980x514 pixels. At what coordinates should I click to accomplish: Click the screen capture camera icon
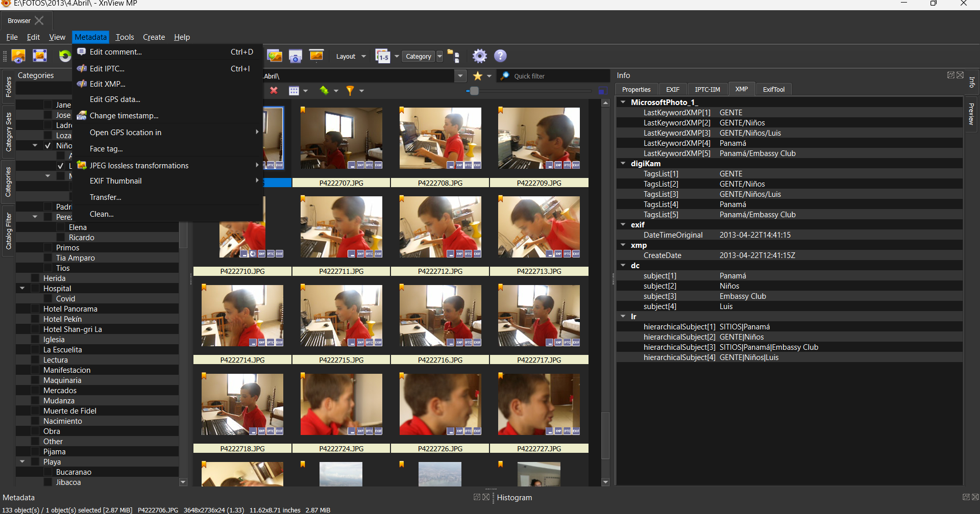pos(296,56)
